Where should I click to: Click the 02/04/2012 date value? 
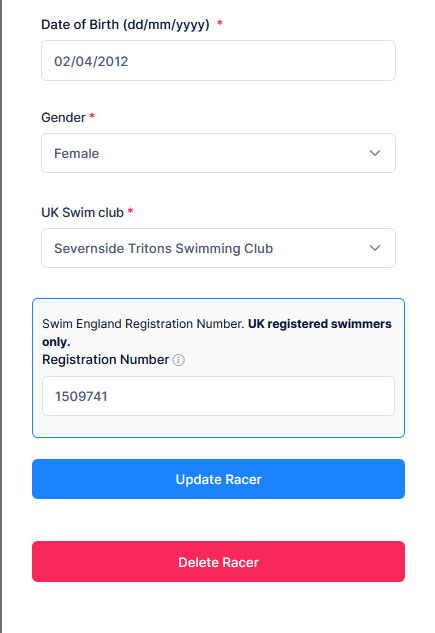[91, 61]
